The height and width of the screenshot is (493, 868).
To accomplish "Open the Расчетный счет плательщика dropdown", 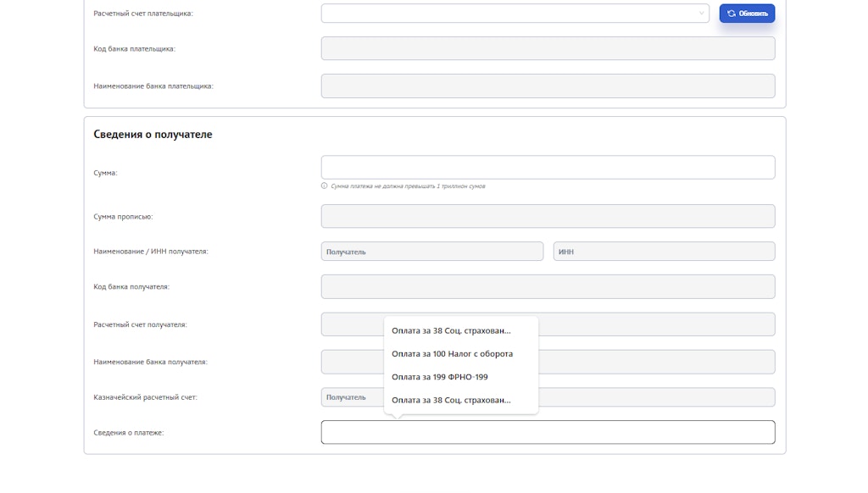I will 515,14.
